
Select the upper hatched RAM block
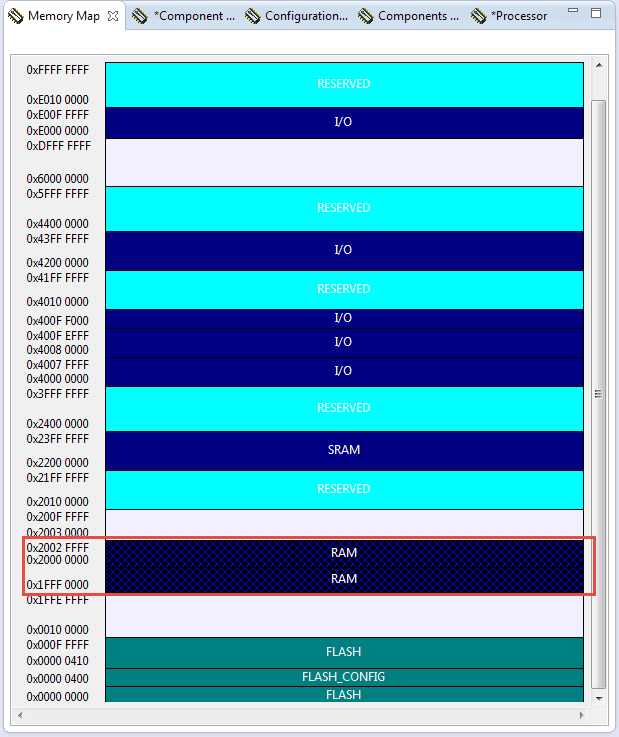coord(344,552)
